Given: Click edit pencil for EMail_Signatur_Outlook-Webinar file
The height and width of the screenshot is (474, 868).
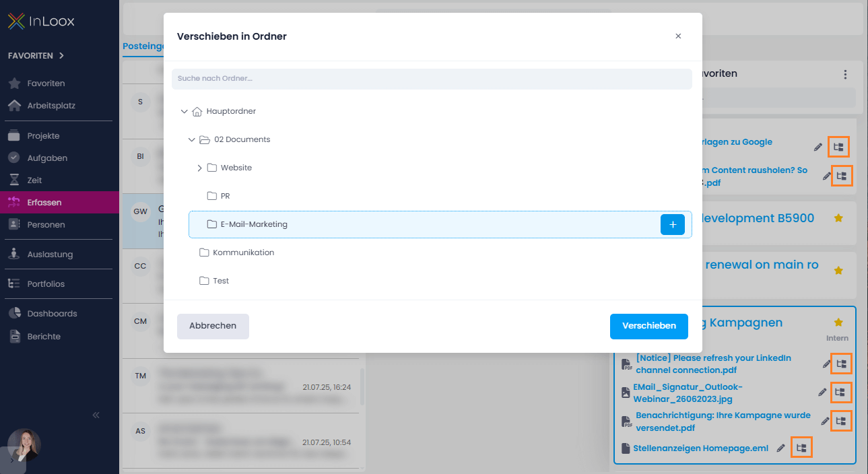Looking at the screenshot, I should click(822, 392).
